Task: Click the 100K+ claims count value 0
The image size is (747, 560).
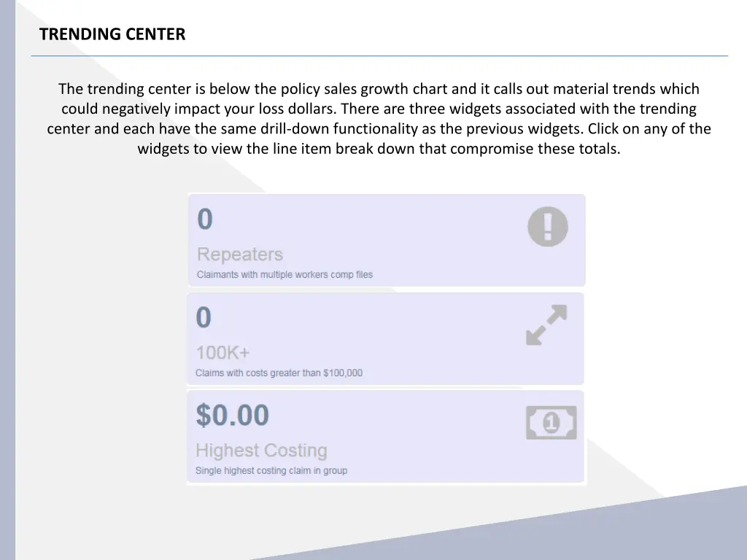Action: point(204,318)
